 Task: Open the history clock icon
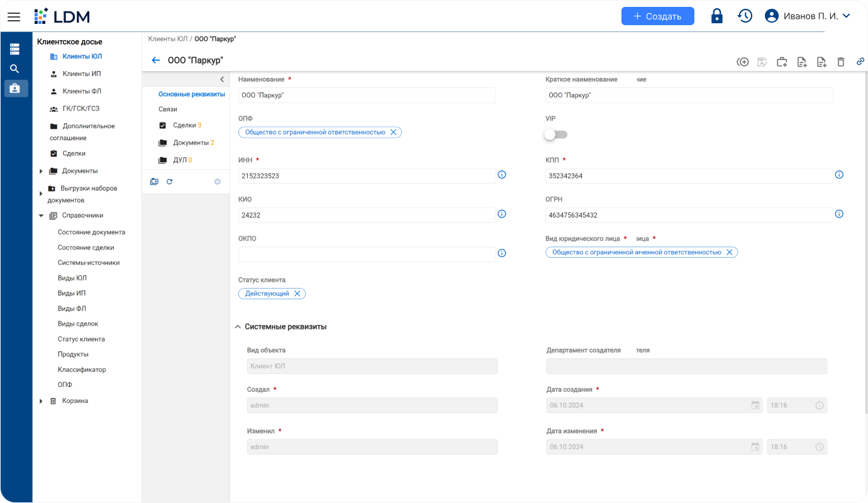(745, 16)
